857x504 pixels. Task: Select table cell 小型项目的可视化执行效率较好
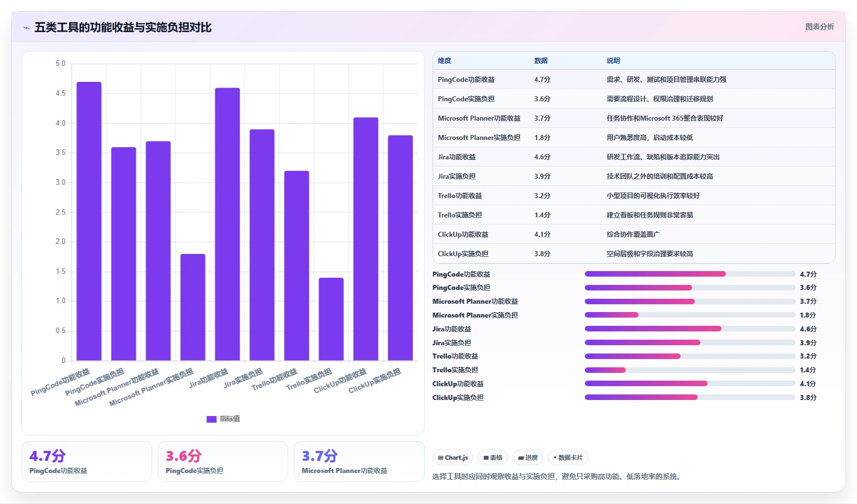coord(653,196)
